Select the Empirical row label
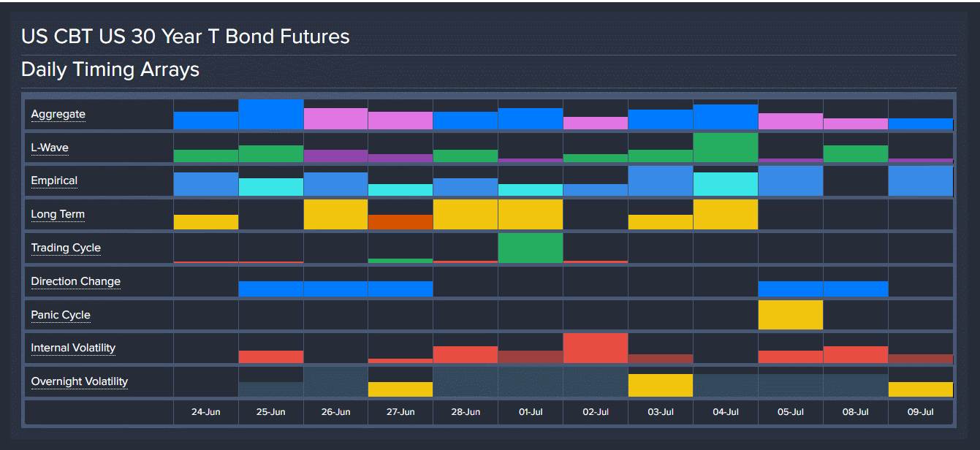This screenshot has height=450, width=980. (54, 180)
